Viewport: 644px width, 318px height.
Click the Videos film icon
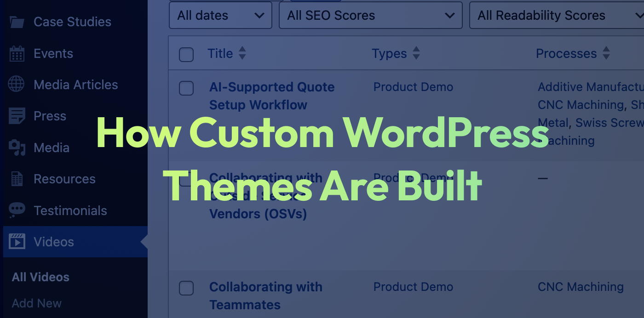(17, 242)
